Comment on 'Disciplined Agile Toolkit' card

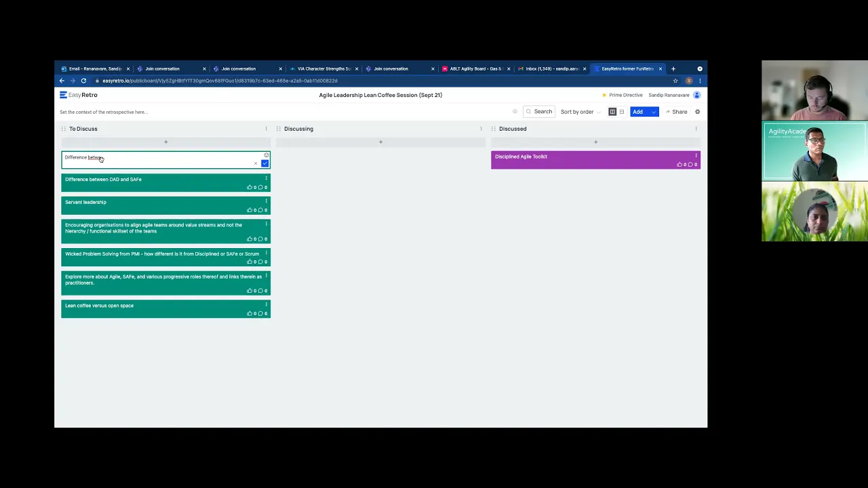click(x=690, y=164)
